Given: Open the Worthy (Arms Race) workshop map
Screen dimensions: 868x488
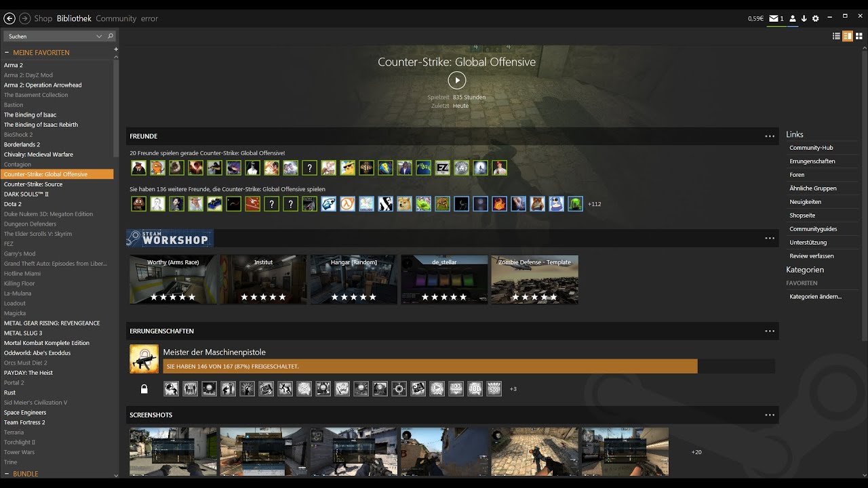Looking at the screenshot, I should [x=173, y=279].
